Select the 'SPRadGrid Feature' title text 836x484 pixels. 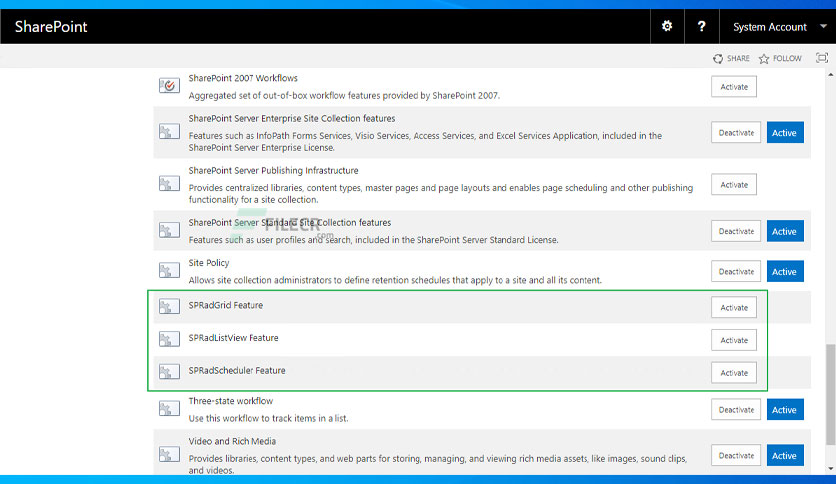coord(226,305)
